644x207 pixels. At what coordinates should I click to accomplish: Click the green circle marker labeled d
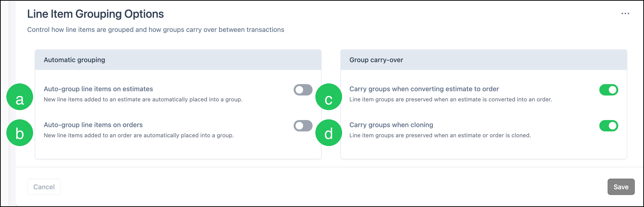[329, 133]
